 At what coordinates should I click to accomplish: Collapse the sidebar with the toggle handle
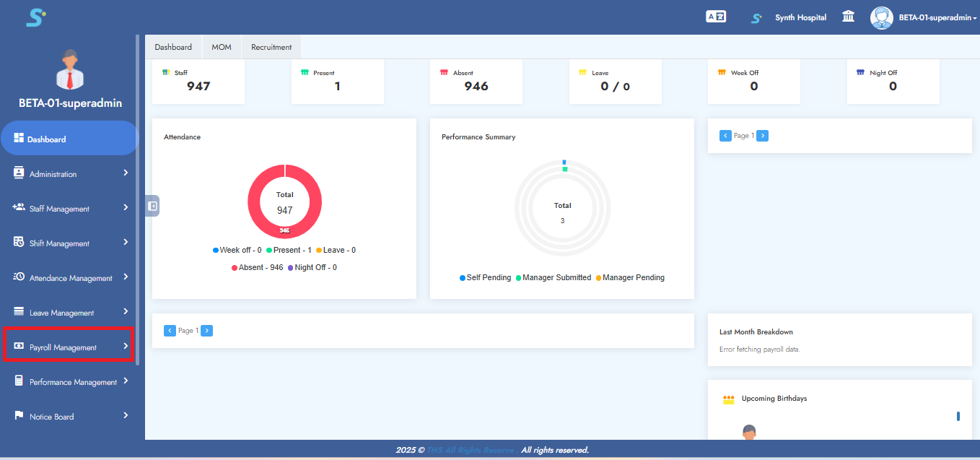click(152, 206)
